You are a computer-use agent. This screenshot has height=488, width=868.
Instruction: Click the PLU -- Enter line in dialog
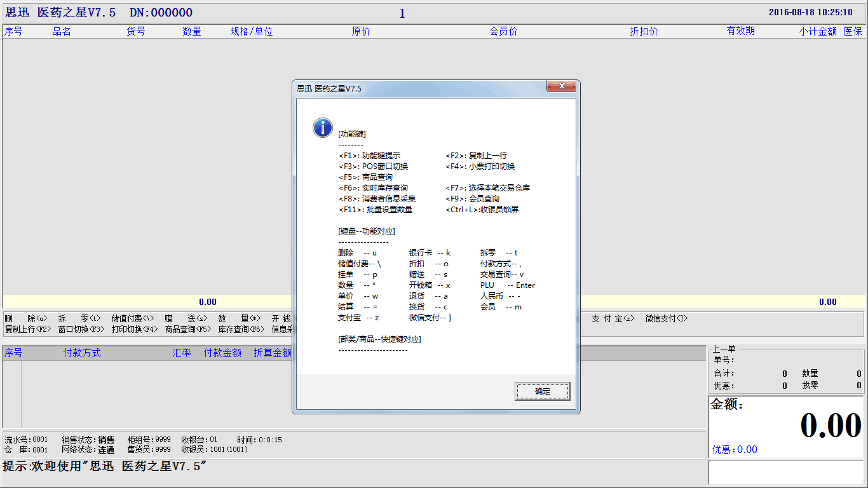[x=508, y=285]
